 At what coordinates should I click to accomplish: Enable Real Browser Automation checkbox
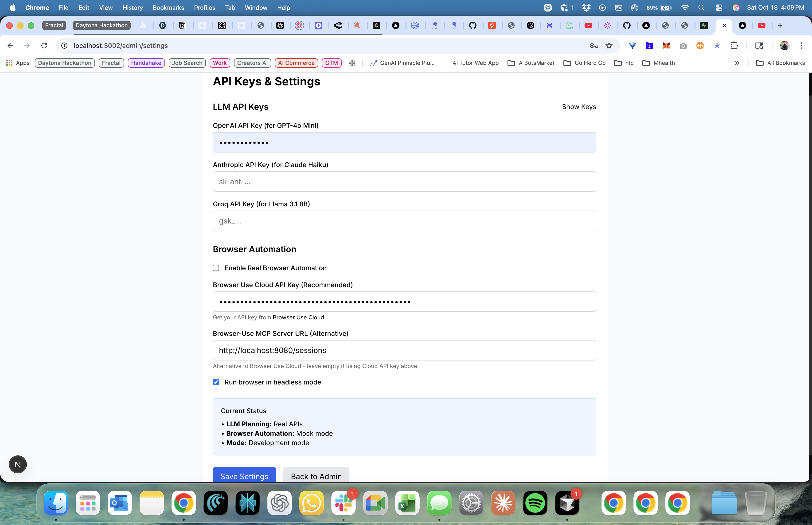(x=216, y=268)
